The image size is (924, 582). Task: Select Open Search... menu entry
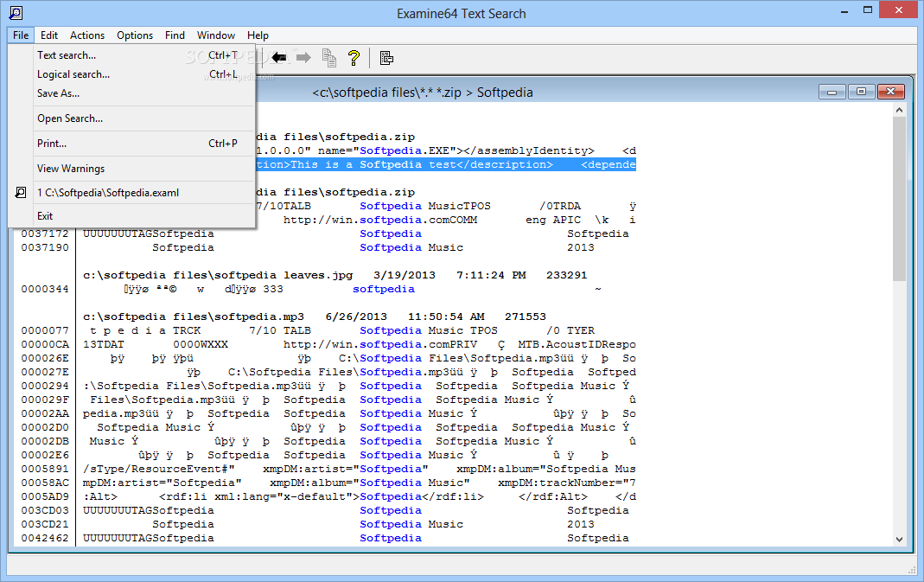(132, 118)
